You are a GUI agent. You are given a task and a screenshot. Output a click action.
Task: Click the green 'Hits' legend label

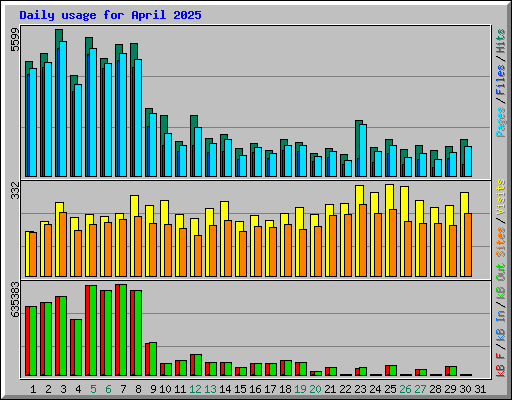coord(500,41)
